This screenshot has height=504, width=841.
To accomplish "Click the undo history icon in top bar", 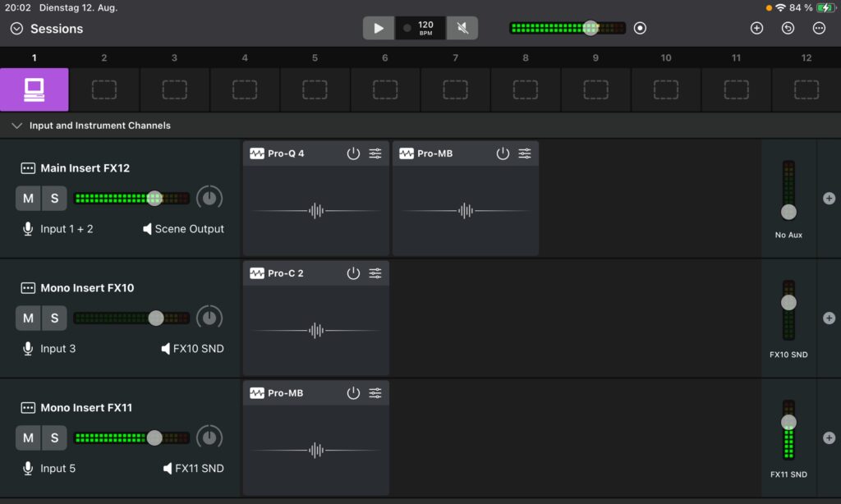I will point(788,28).
